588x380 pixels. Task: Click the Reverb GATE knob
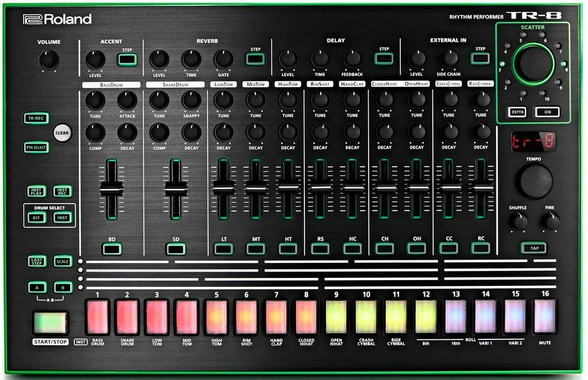(x=224, y=59)
